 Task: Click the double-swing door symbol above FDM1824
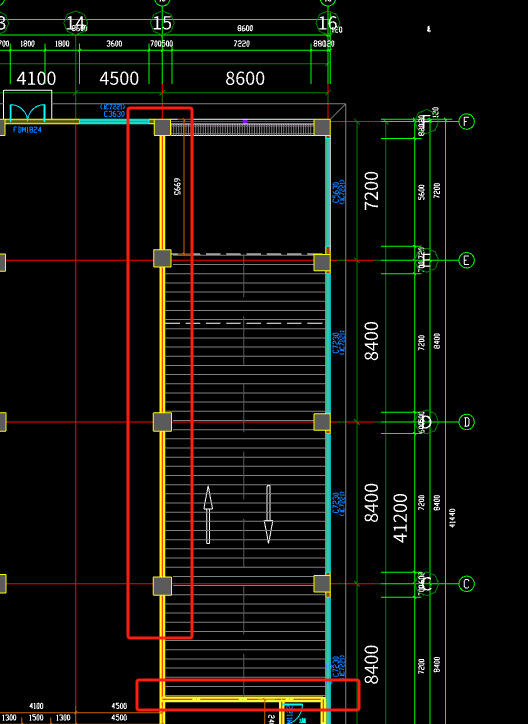coord(27,112)
